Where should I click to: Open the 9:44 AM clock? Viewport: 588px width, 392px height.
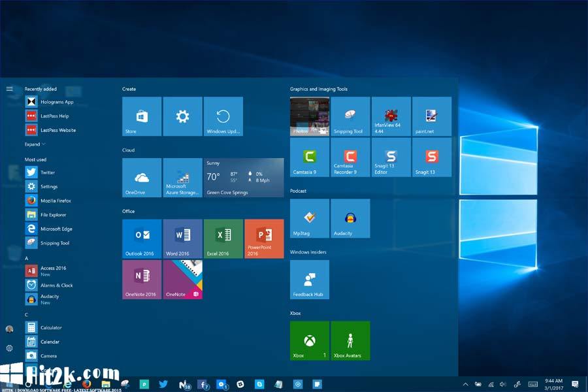point(553,384)
